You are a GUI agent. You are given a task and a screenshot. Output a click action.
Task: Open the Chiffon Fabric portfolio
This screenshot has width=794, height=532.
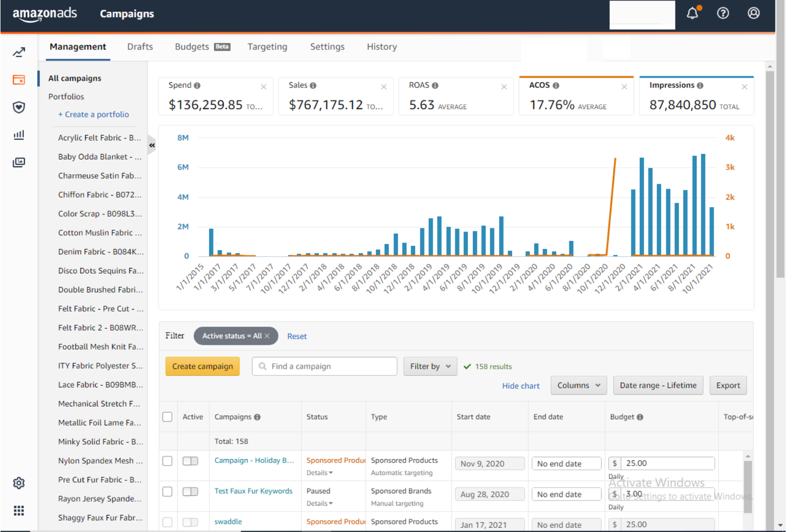100,195
